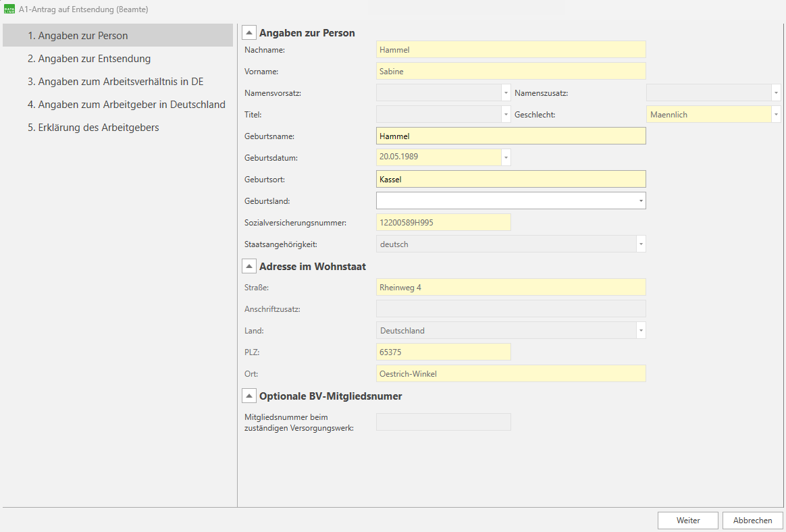This screenshot has width=786, height=532.
Task: Open the Geburtsdatum date picker arrow
Action: (x=506, y=157)
